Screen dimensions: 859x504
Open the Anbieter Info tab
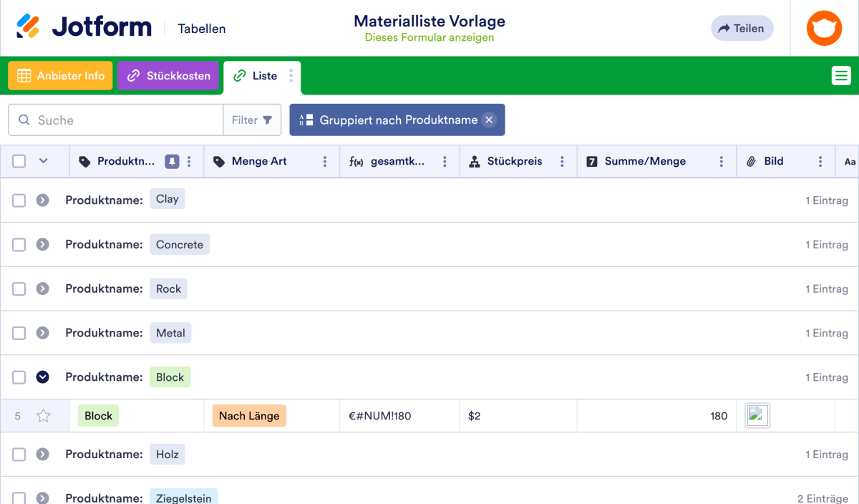(59, 75)
